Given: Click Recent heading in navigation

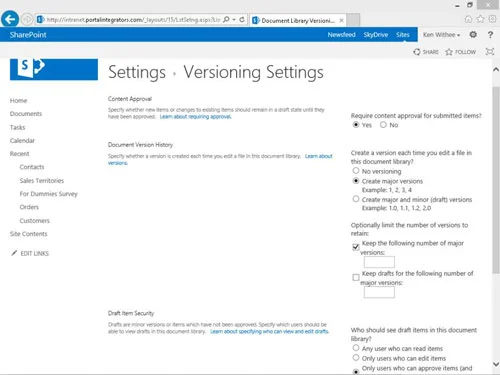Looking at the screenshot, I should click(20, 154).
